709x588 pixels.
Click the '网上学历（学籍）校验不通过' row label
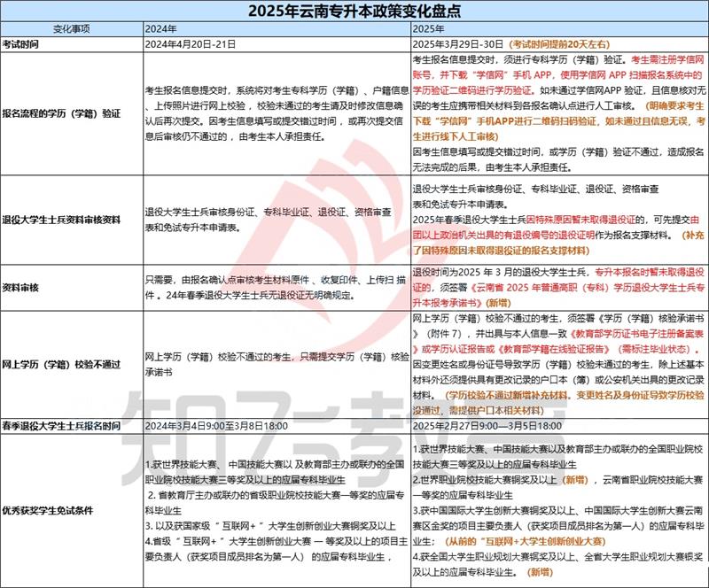click(61, 364)
